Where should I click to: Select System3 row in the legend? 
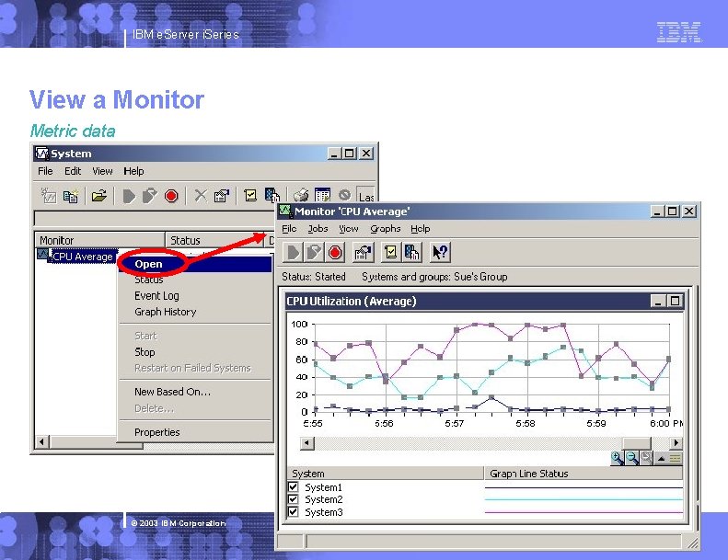click(x=485, y=512)
